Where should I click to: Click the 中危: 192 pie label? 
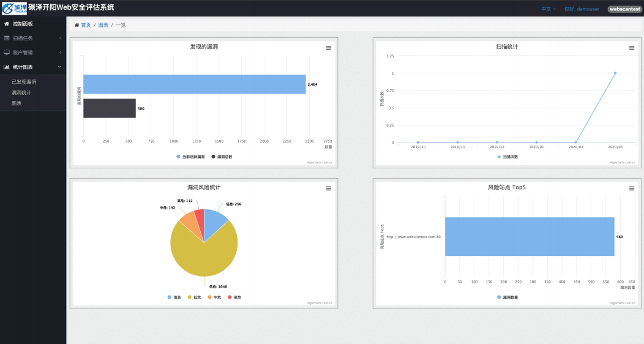tap(168, 208)
